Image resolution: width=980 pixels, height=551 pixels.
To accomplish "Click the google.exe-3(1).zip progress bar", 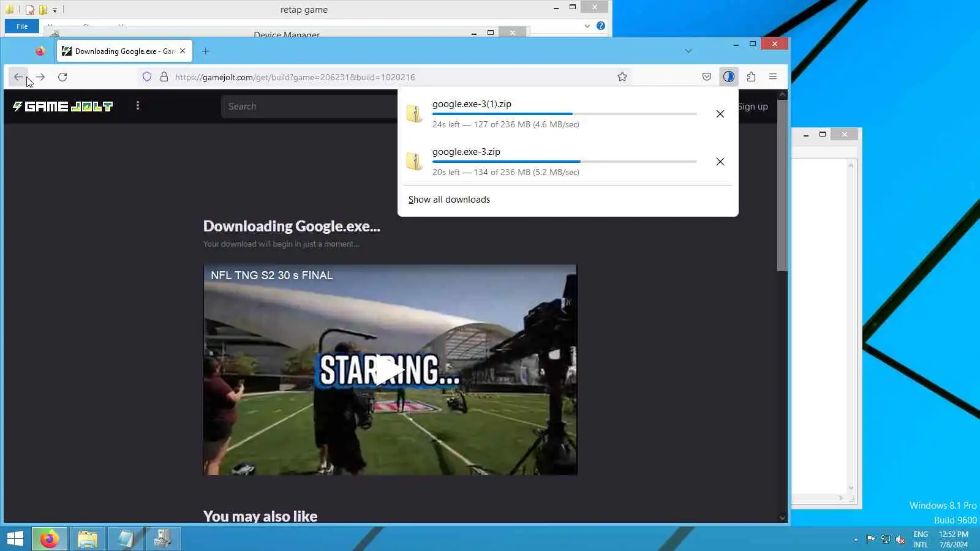I will [565, 114].
